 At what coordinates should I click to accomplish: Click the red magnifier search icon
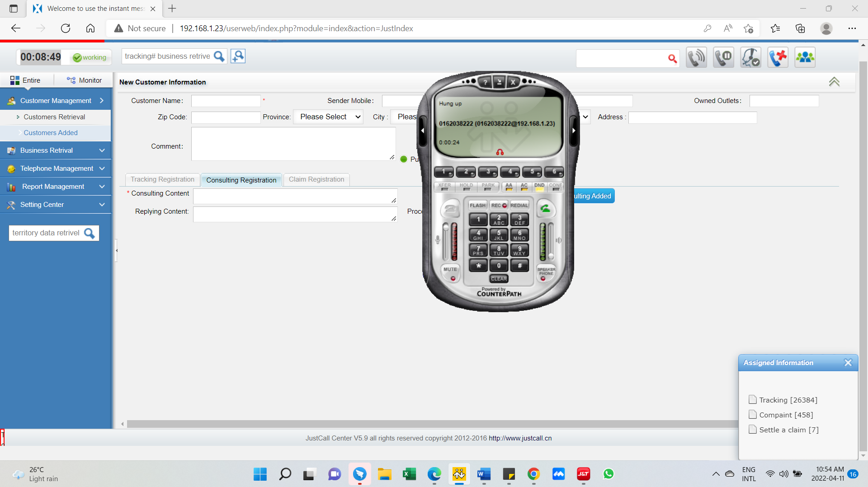click(672, 58)
